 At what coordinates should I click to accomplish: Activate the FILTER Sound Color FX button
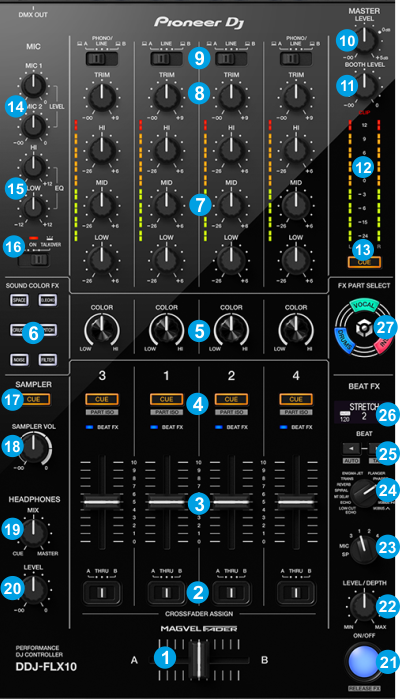(x=47, y=359)
